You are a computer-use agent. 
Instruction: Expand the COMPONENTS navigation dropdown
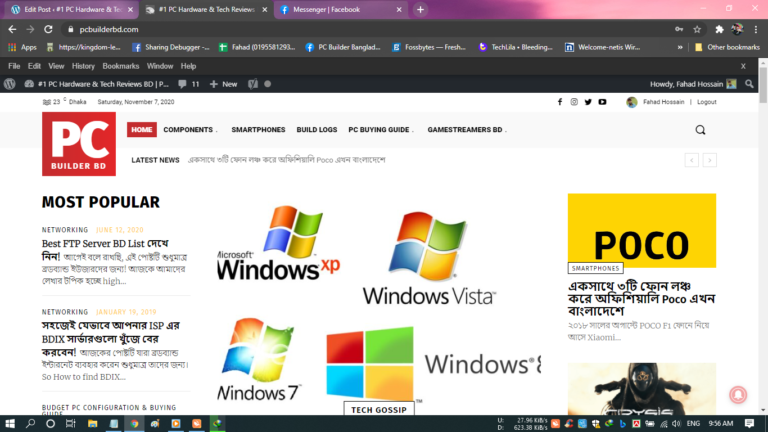pyautogui.click(x=190, y=130)
